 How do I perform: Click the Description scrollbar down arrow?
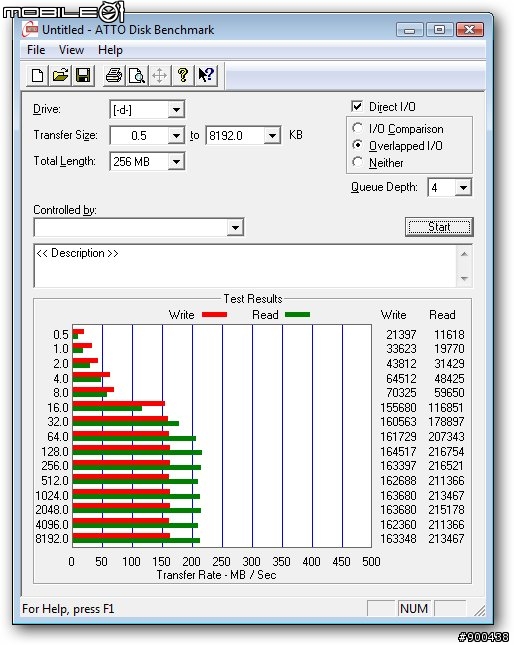[x=464, y=278]
